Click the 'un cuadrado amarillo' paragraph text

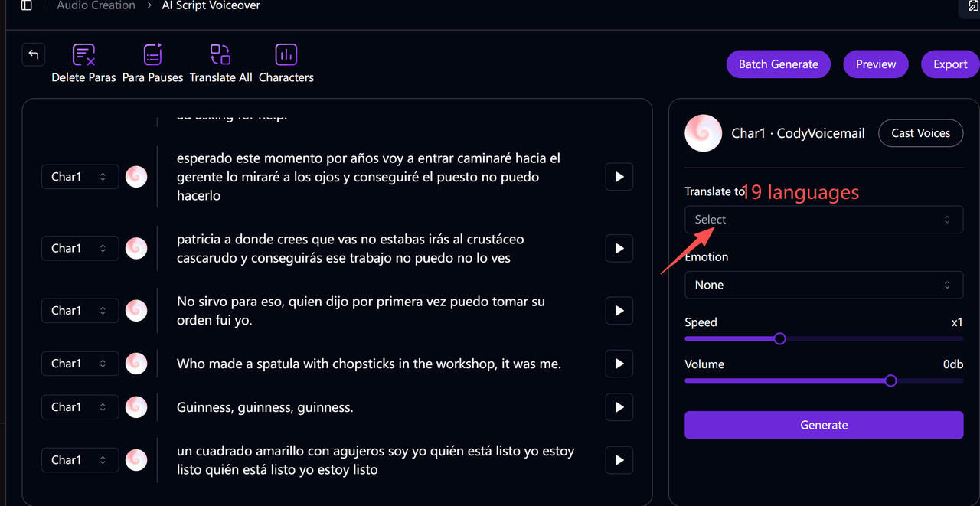pyautogui.click(x=375, y=460)
